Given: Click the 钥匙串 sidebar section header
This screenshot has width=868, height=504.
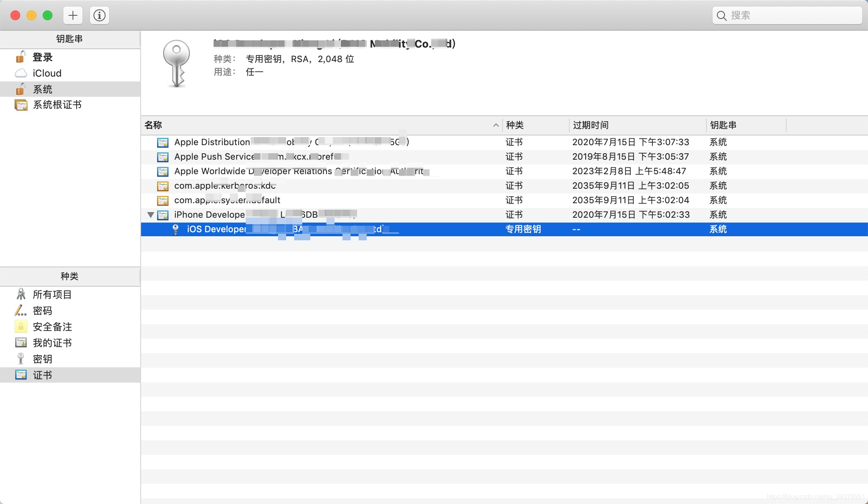Looking at the screenshot, I should point(69,39).
